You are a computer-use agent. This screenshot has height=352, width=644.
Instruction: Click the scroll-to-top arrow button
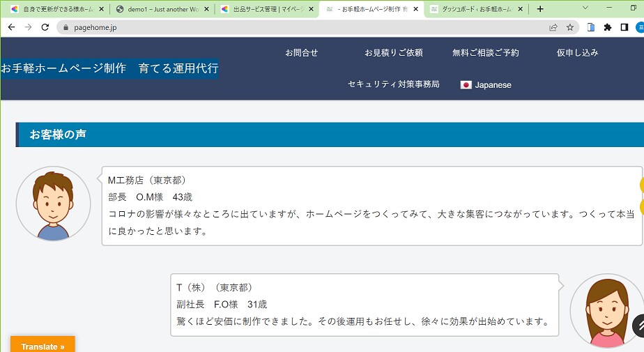(638, 326)
